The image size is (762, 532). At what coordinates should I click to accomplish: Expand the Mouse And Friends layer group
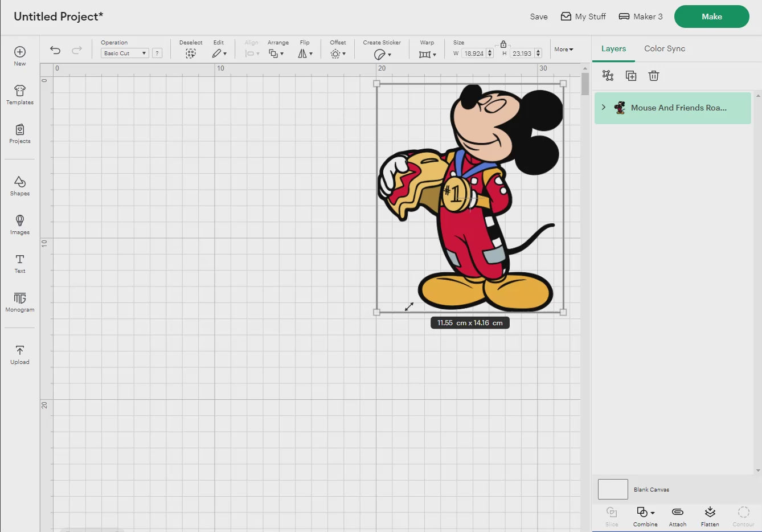tap(604, 107)
